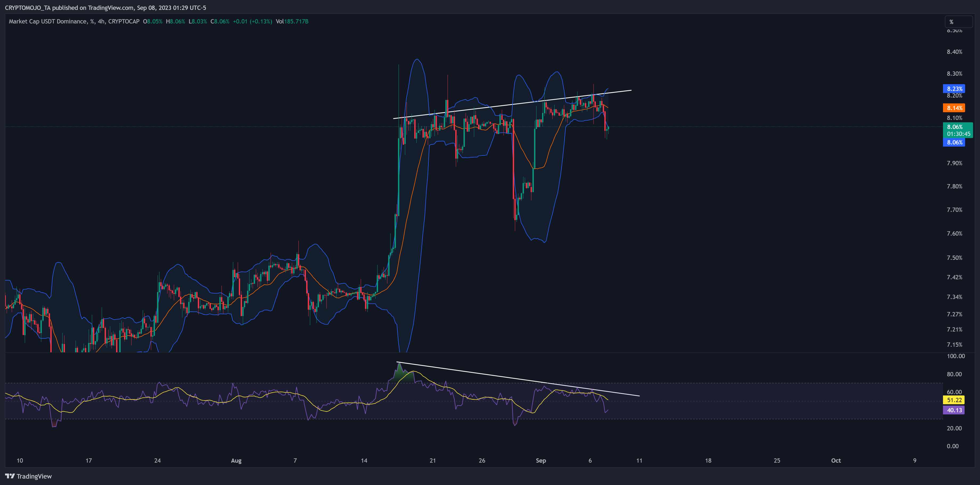Click the Market Cap USDT Dominance symbol title
Viewport: 980px width, 485px height.
click(74, 21)
